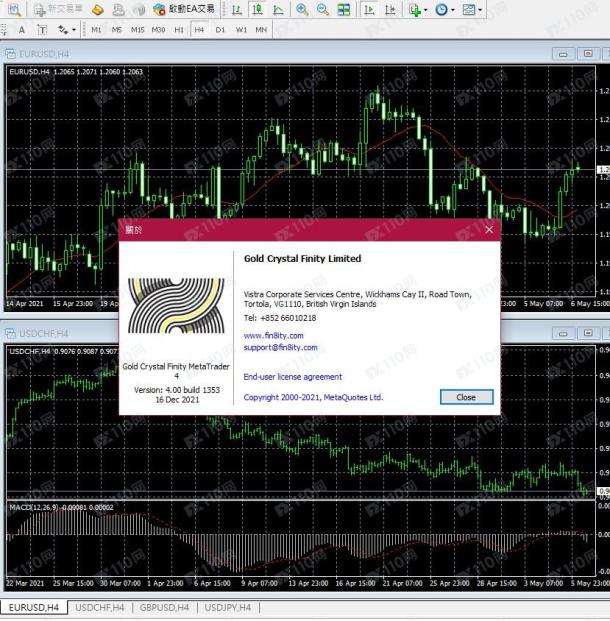
Task: Click the USDCHF,H4 price header text
Action: point(63,351)
